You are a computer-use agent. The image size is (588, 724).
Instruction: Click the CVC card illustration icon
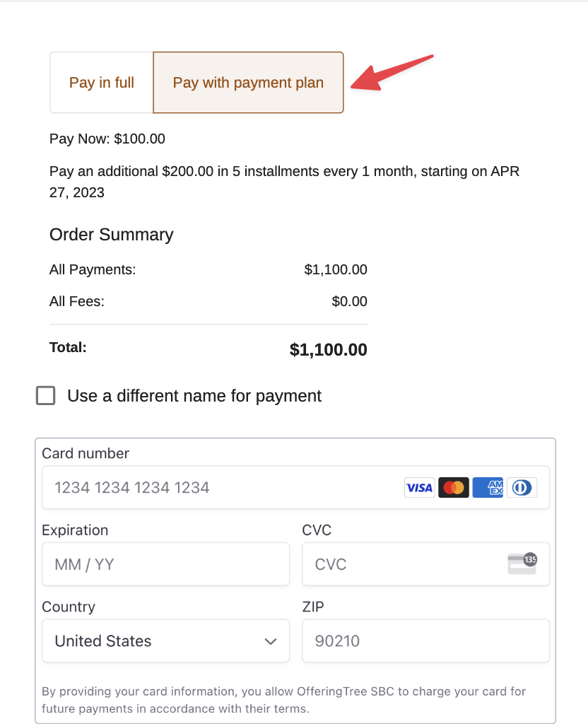pos(522,564)
